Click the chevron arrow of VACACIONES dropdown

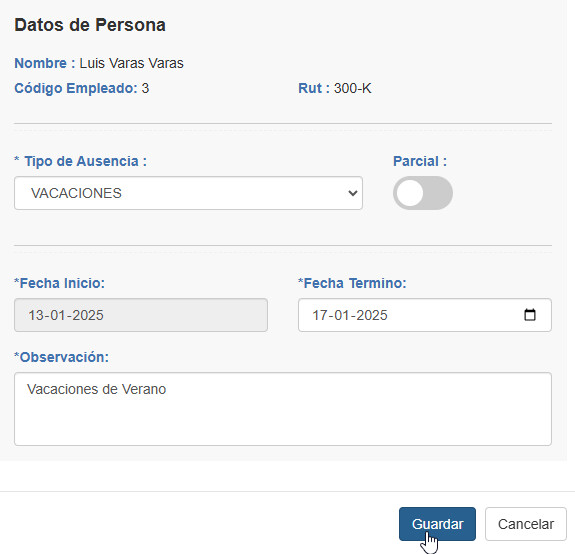point(353,193)
